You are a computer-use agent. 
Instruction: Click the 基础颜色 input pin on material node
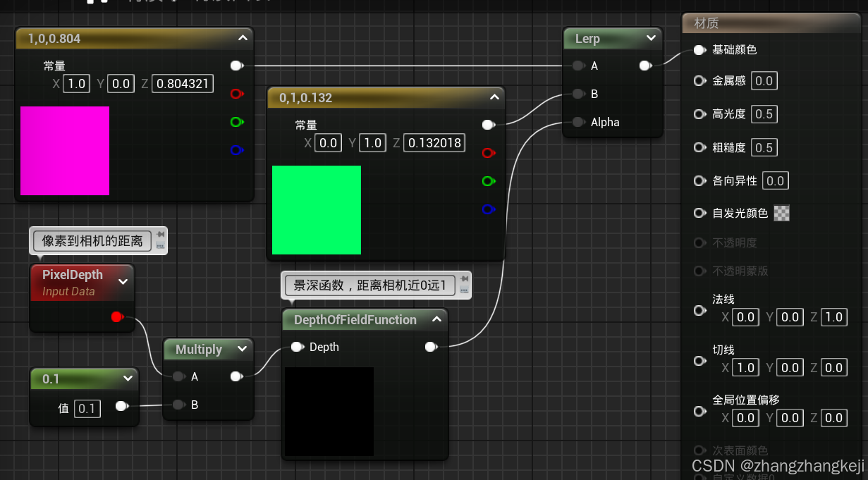click(x=699, y=50)
